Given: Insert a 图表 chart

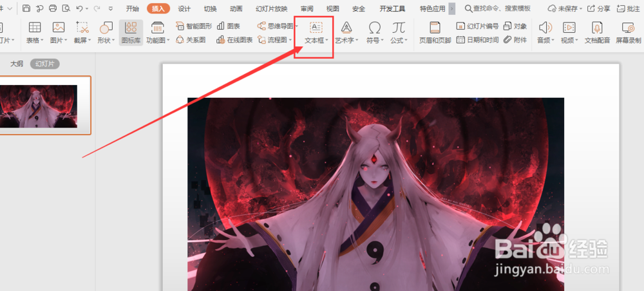Looking at the screenshot, I should [229, 26].
